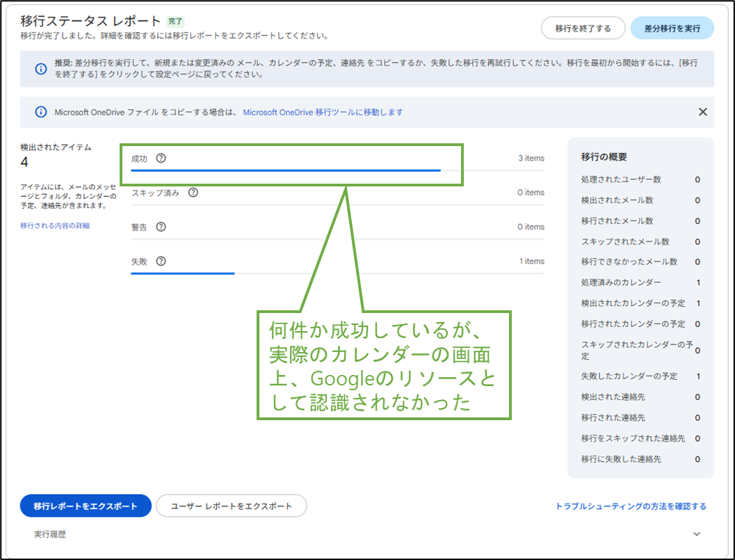Click the スキップ済み progress bar
This screenshot has width=735, height=560.
[337, 205]
